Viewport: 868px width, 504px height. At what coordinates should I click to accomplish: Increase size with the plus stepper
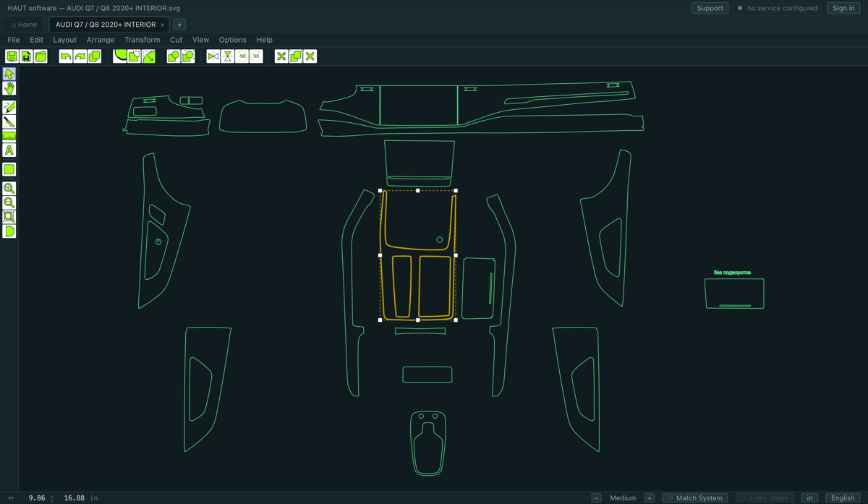[650, 497]
